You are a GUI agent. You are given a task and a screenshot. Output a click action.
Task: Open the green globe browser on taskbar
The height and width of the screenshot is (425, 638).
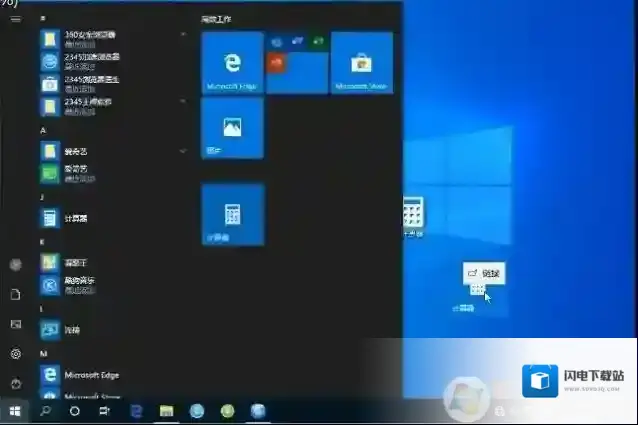coord(227,411)
